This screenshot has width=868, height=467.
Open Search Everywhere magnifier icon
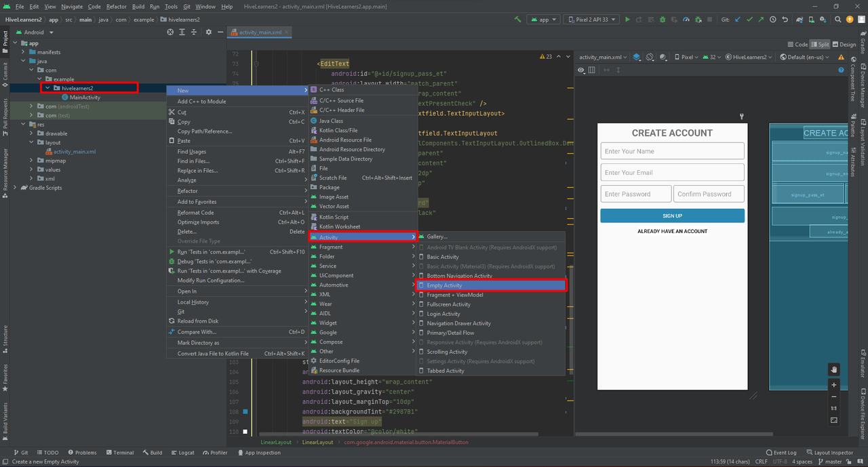tap(838, 20)
